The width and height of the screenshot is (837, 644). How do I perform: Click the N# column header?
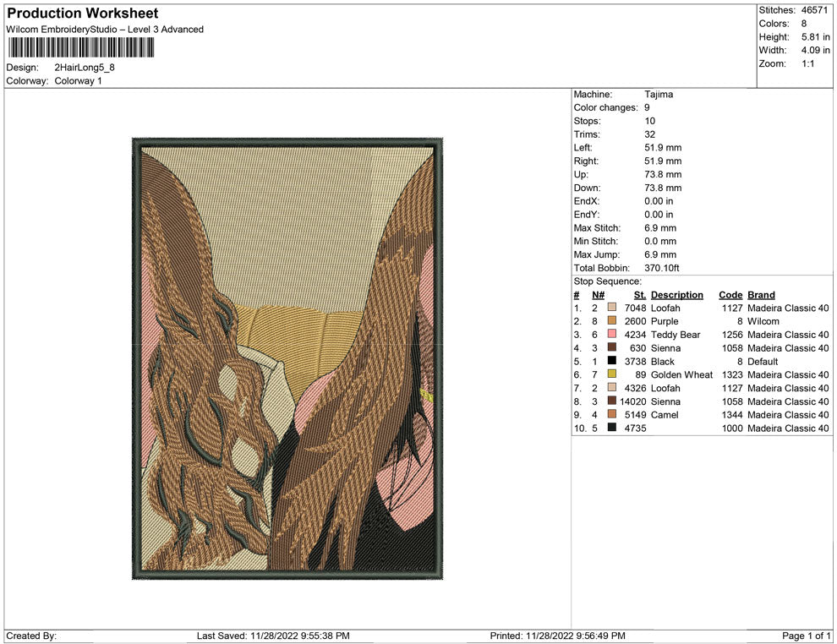[x=598, y=295]
